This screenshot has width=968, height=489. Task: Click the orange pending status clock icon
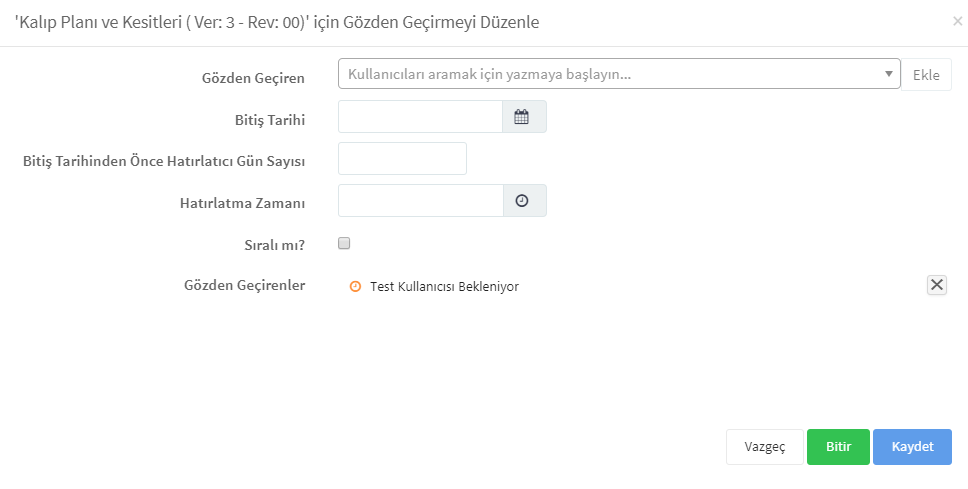coord(355,286)
